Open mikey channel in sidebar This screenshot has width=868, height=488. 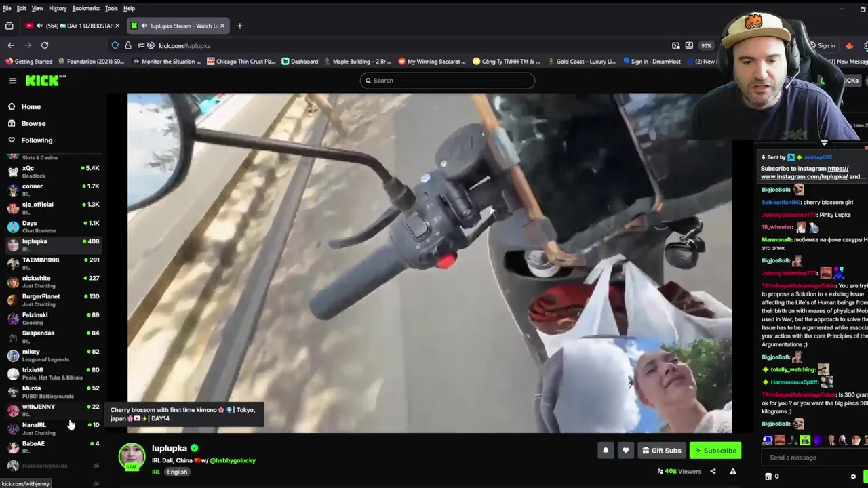pyautogui.click(x=54, y=354)
